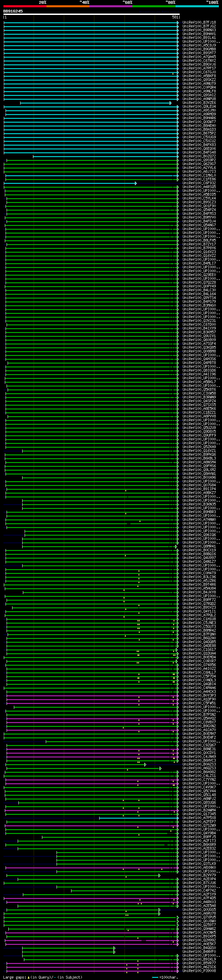The height and width of the screenshot is (980, 222).
Task: Open hit UniRef100_C0PQR4
Action: click(x=199, y=88)
